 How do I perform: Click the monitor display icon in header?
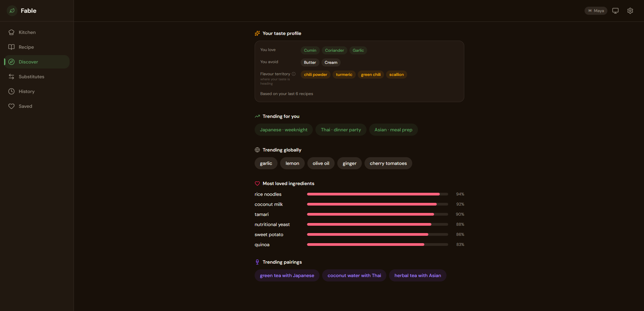(x=615, y=11)
